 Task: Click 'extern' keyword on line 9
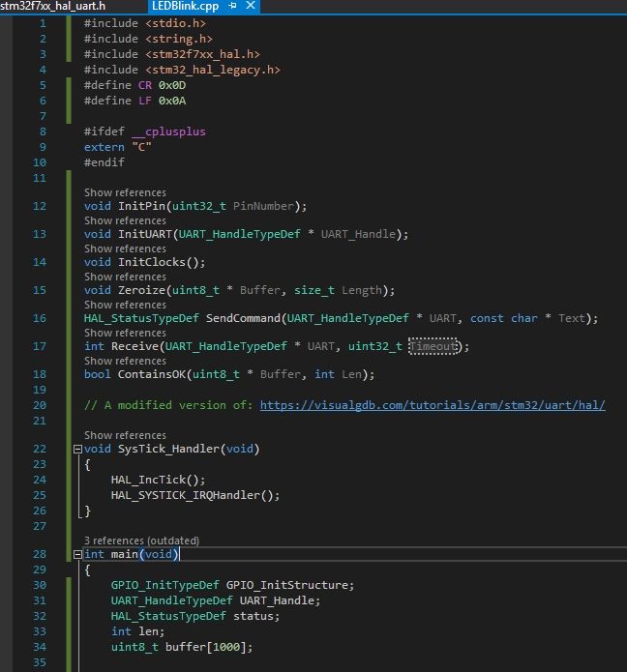pos(104,147)
